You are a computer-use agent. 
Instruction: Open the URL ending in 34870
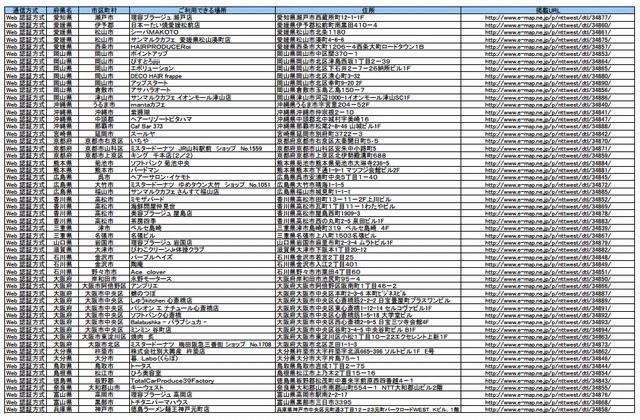pos(548,141)
